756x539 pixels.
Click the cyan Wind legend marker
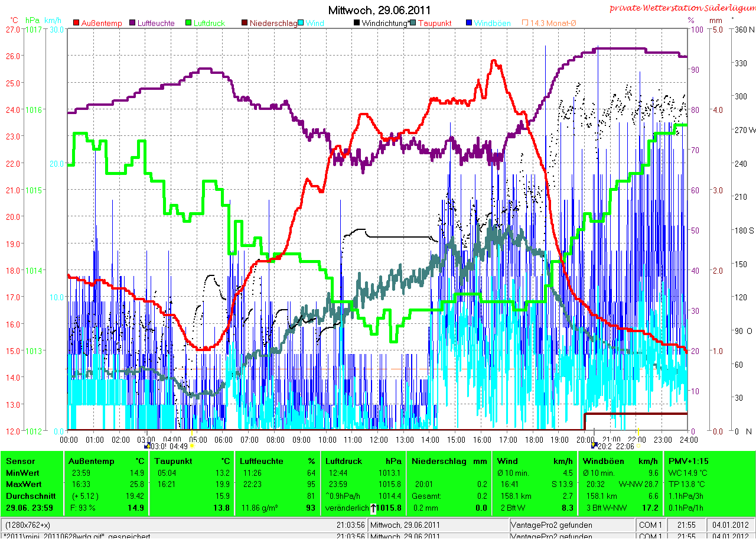301,23
